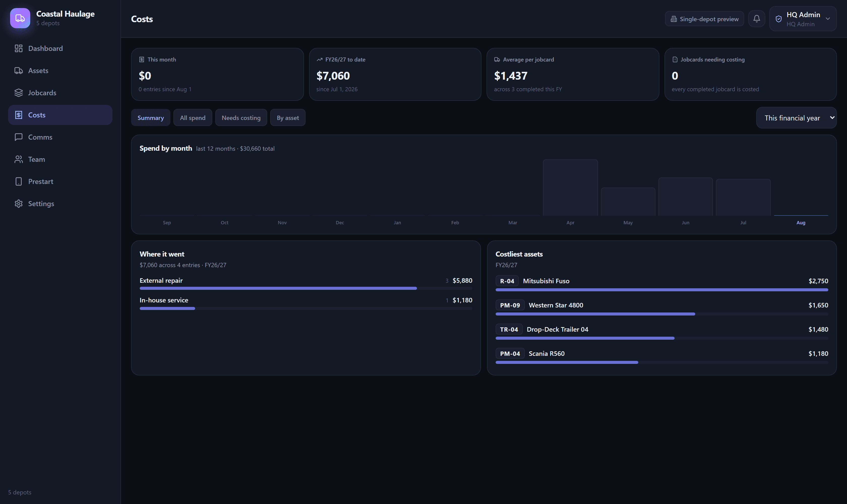Click the Prestart tablet icon
Image resolution: width=847 pixels, height=504 pixels.
point(19,182)
